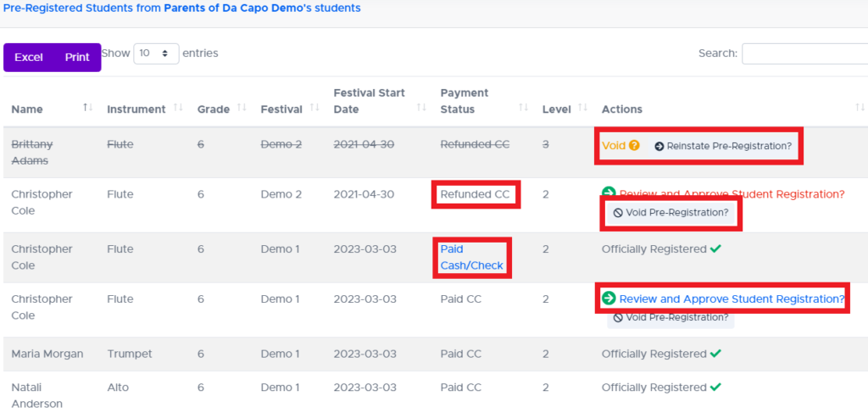Click the orange Void help question icon
This screenshot has height=413, width=868.
(x=634, y=146)
